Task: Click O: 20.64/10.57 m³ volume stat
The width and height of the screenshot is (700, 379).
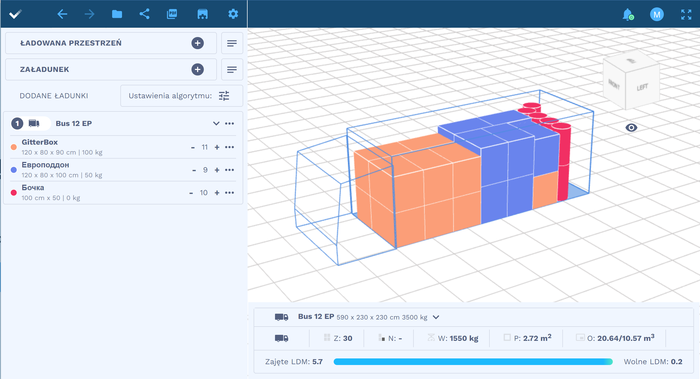Action: coord(615,338)
